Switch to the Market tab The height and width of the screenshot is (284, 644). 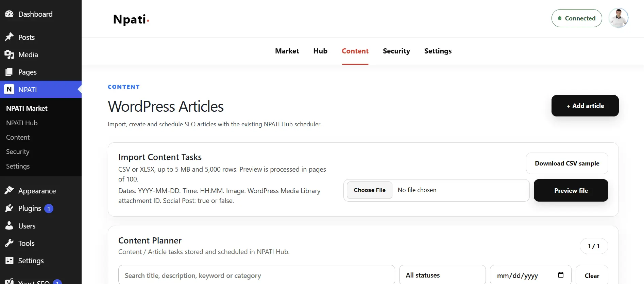tap(287, 51)
